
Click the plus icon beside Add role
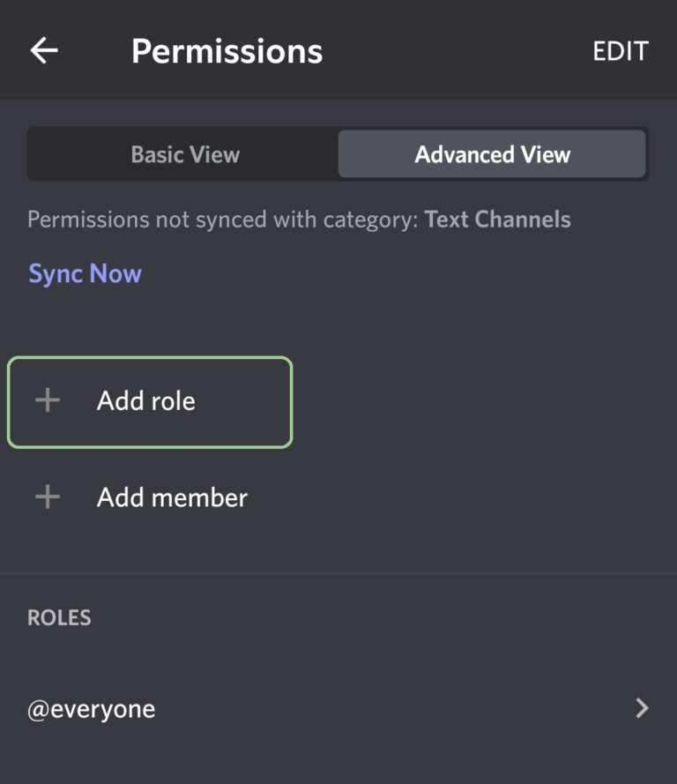point(48,400)
